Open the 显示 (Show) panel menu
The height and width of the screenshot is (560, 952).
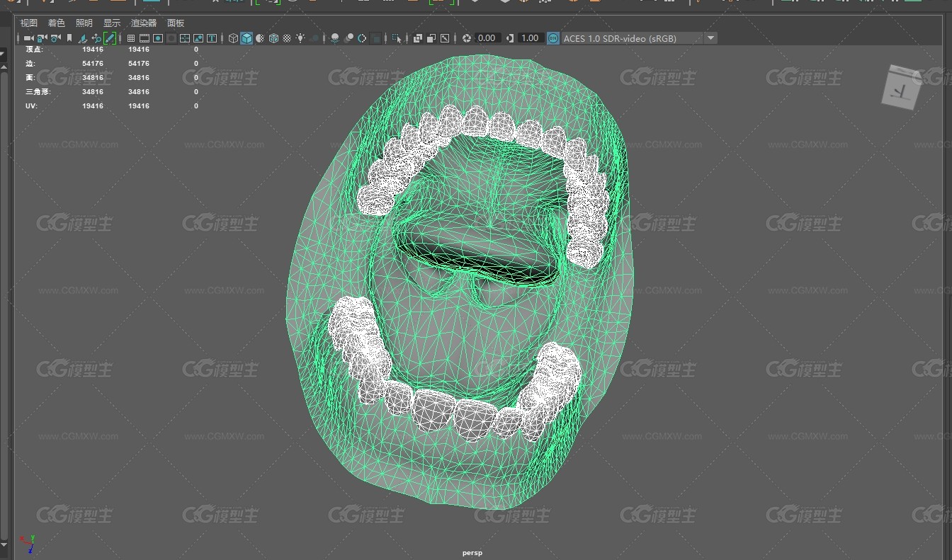tap(112, 23)
